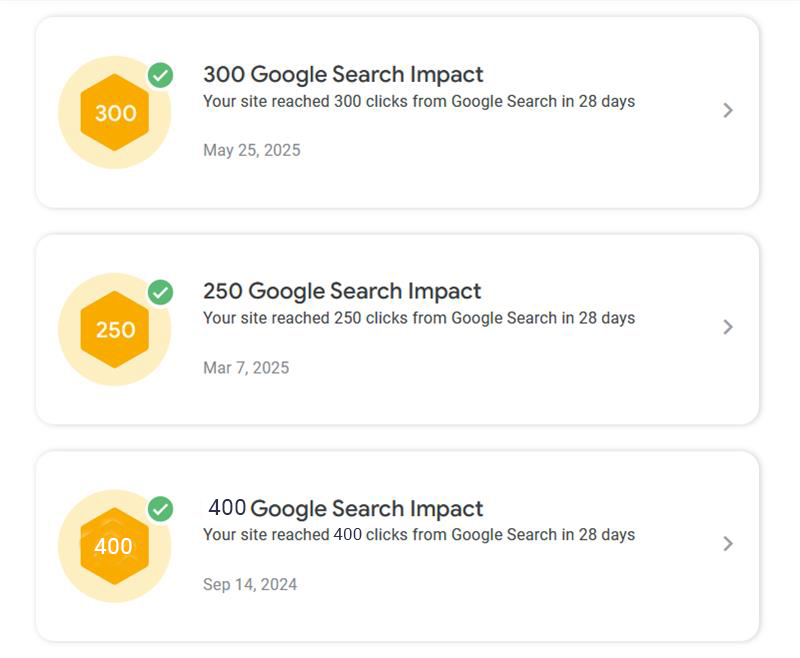800x658 pixels.
Task: Open the "250 Google Search Impact" title
Action: coord(342,291)
